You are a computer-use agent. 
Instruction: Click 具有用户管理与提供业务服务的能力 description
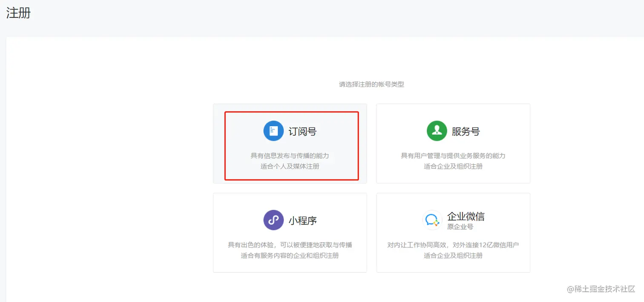point(453,156)
